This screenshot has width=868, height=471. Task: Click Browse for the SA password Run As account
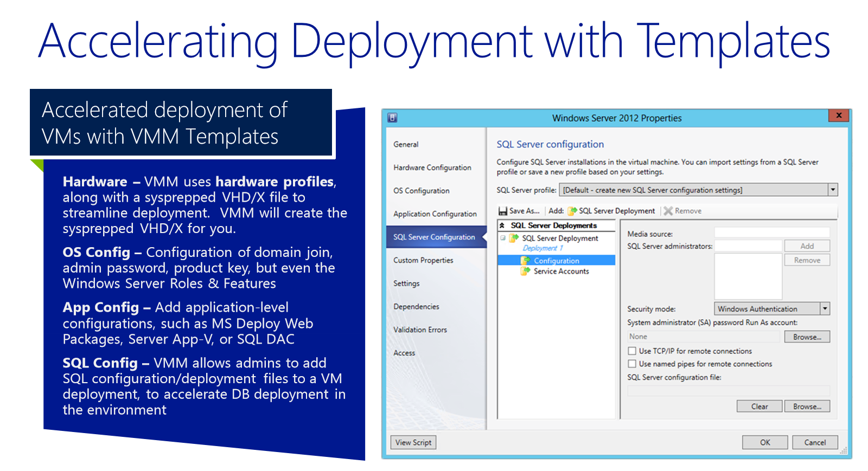807,337
